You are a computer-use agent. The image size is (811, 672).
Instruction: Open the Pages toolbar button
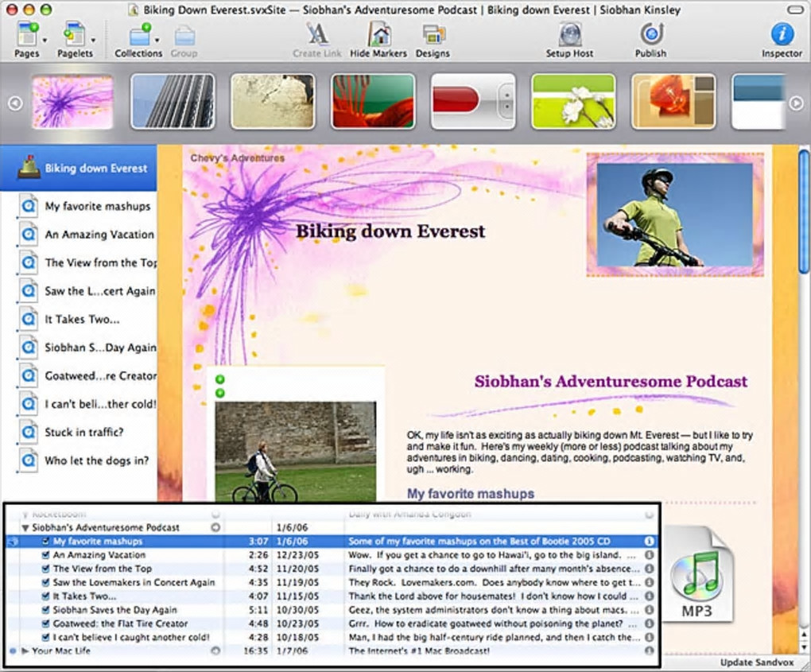pos(26,40)
